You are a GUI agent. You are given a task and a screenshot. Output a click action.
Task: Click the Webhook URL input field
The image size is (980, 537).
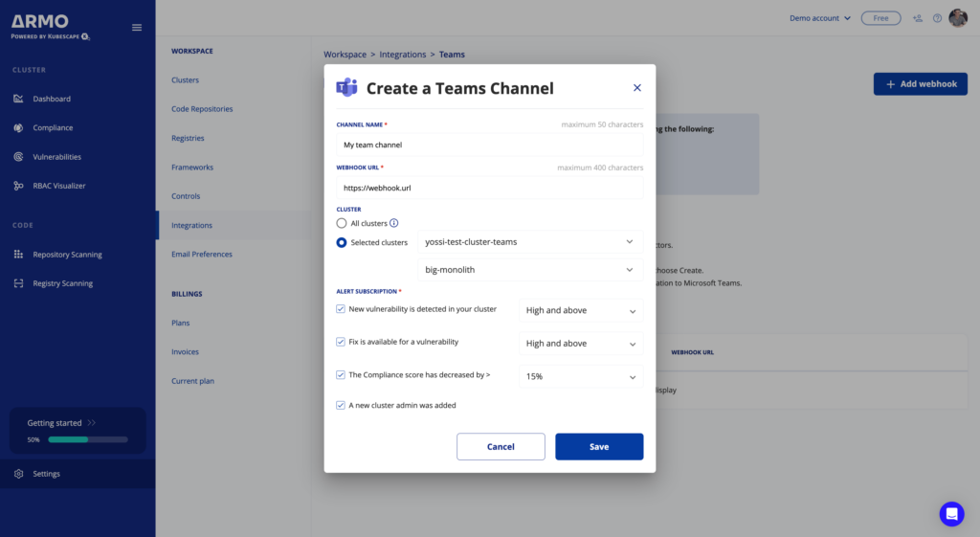point(489,188)
